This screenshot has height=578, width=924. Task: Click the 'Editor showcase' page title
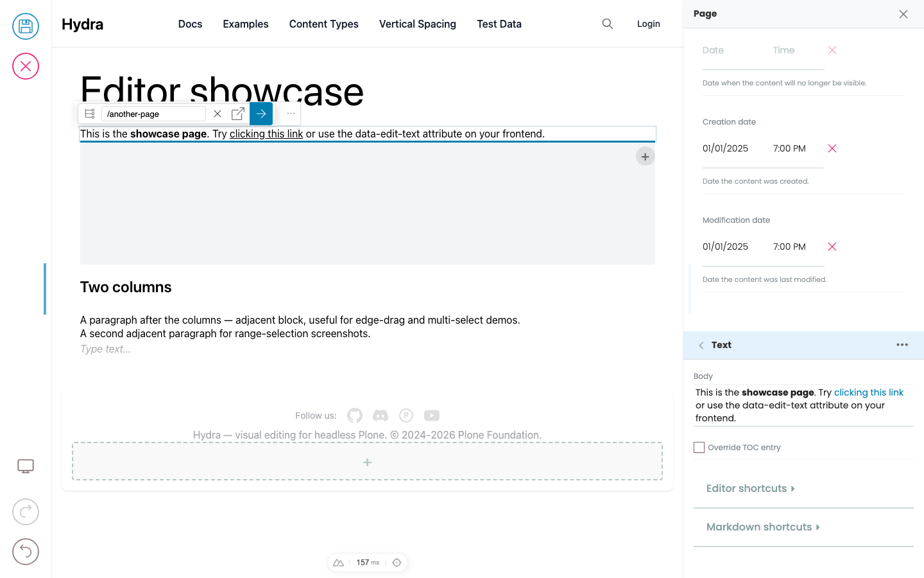[x=222, y=91]
